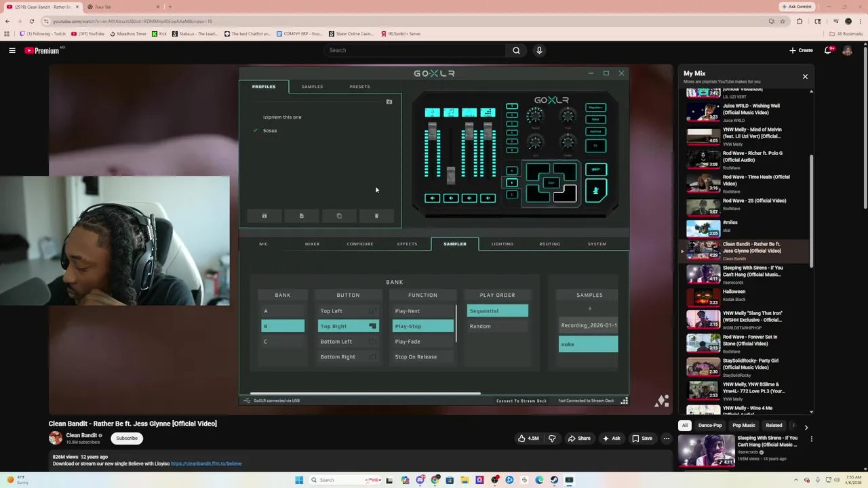The width and height of the screenshot is (868, 488).
Task: Mute the first fader channel on the mixer
Action: click(x=432, y=198)
